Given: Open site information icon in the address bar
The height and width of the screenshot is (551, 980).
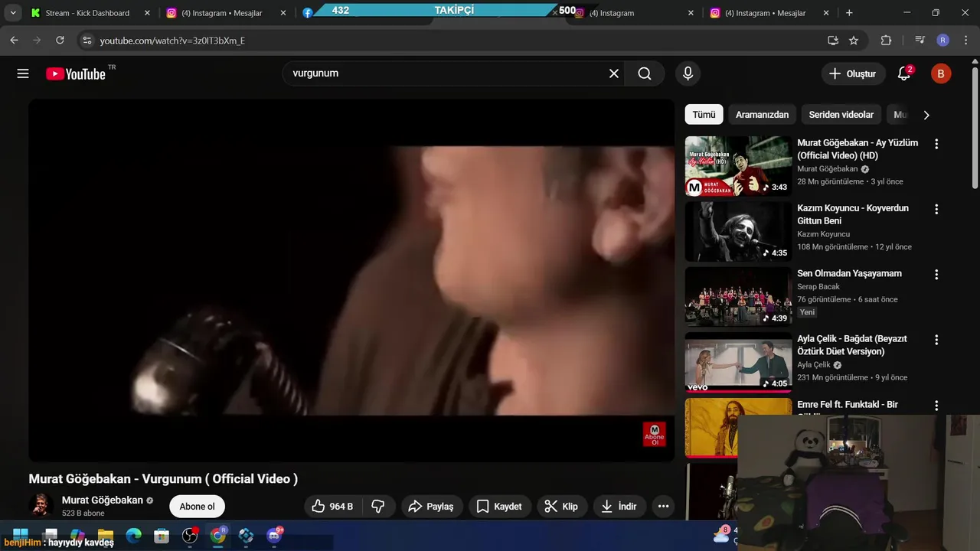Looking at the screenshot, I should 87,41.
